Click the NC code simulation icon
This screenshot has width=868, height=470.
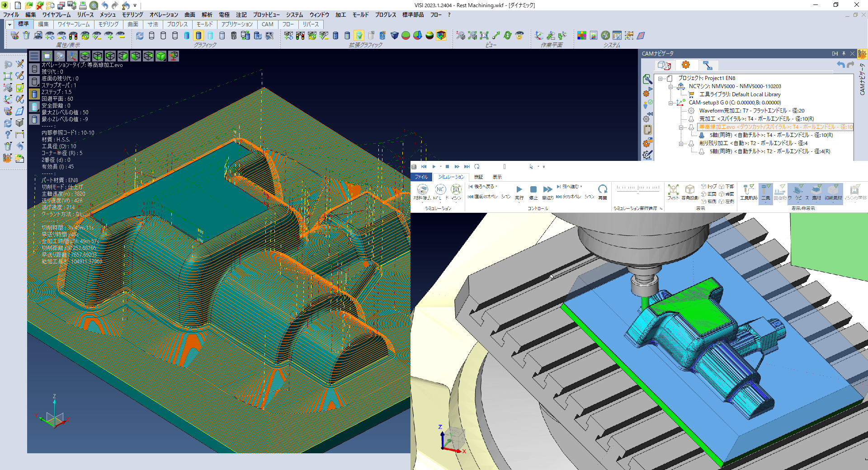pyautogui.click(x=440, y=192)
